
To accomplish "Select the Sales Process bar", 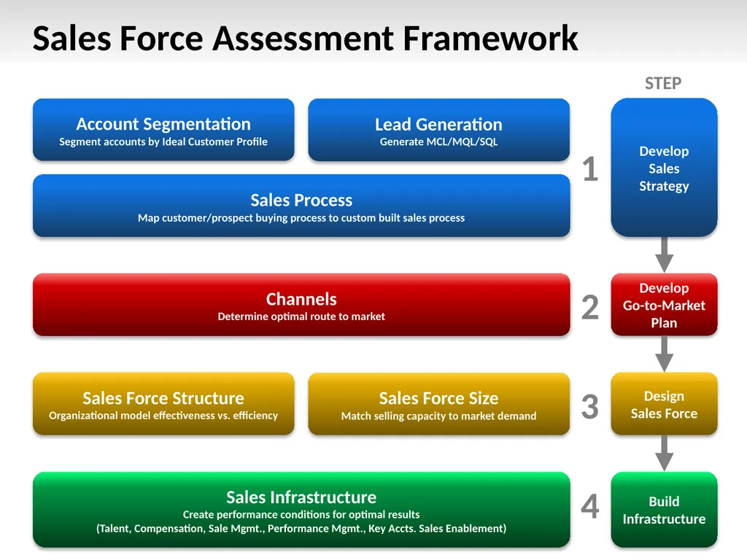I will 301,206.
